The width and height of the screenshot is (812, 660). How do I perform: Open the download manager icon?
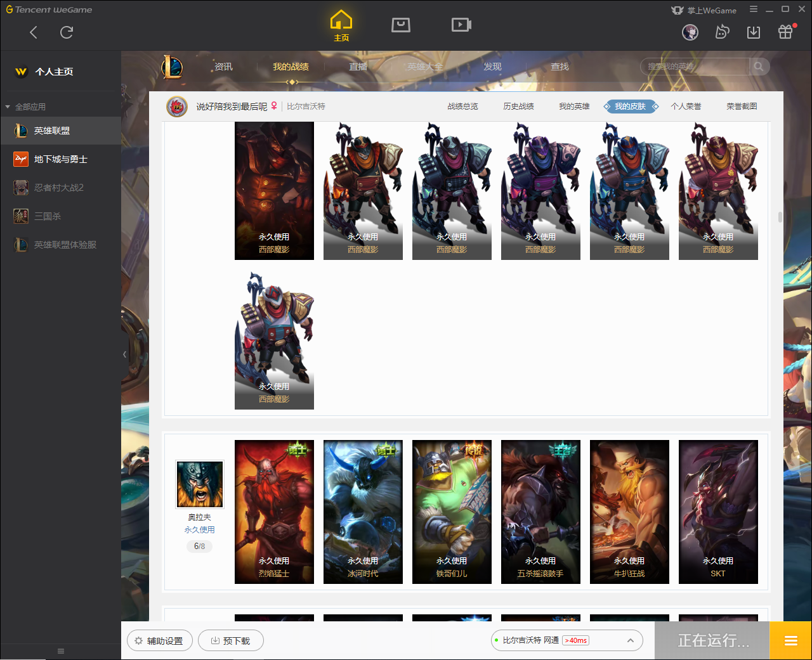[x=754, y=32]
